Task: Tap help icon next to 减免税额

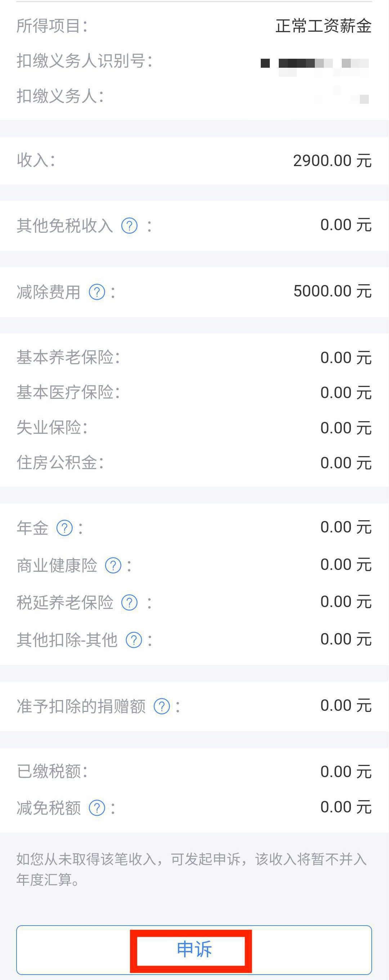Action: 97,808
